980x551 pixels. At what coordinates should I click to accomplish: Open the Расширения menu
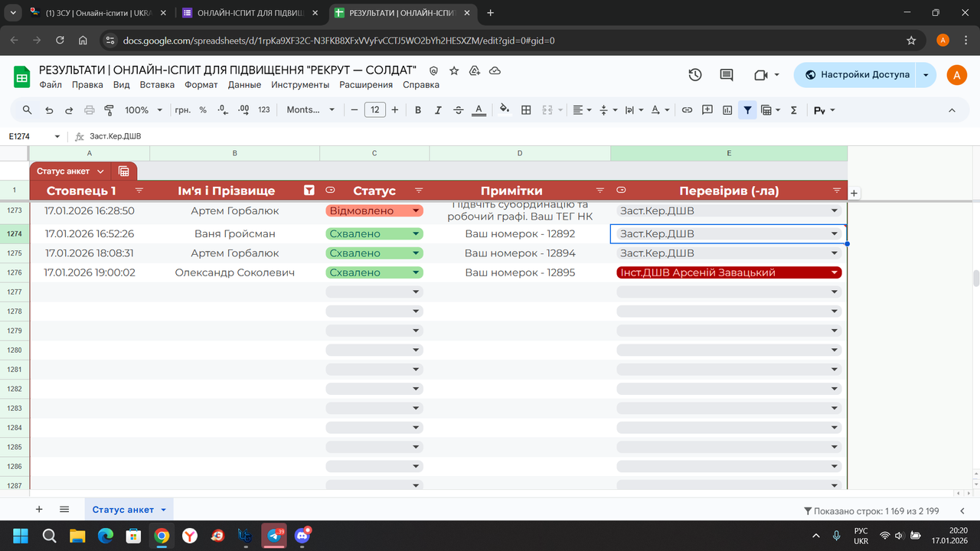click(366, 85)
